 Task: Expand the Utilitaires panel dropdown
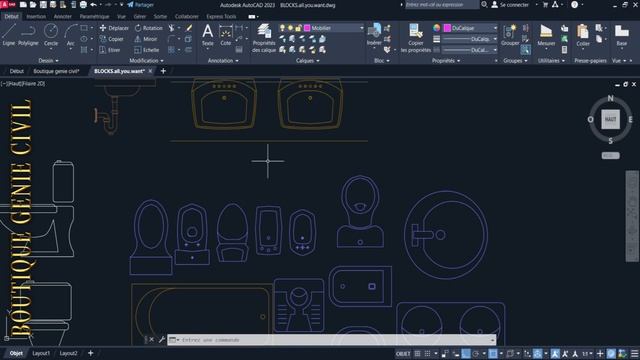click(551, 60)
